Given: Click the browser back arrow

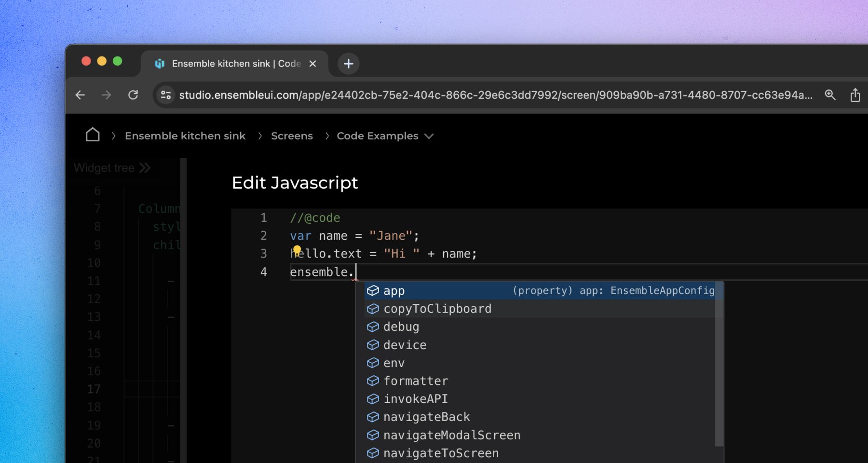Looking at the screenshot, I should pos(80,95).
